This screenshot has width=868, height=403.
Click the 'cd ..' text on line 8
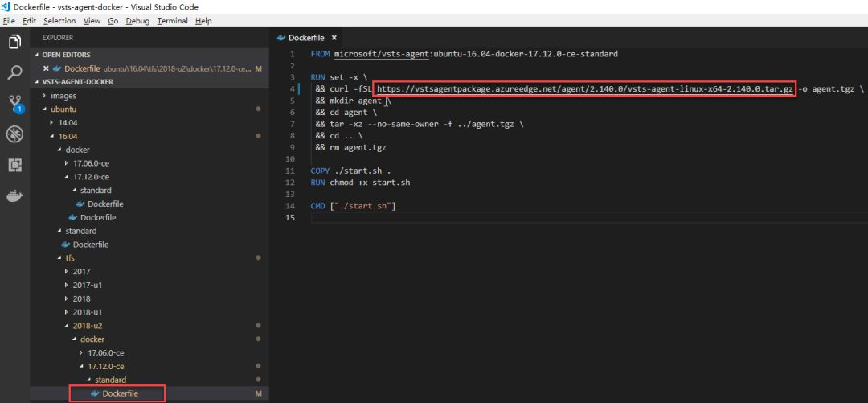(x=340, y=136)
